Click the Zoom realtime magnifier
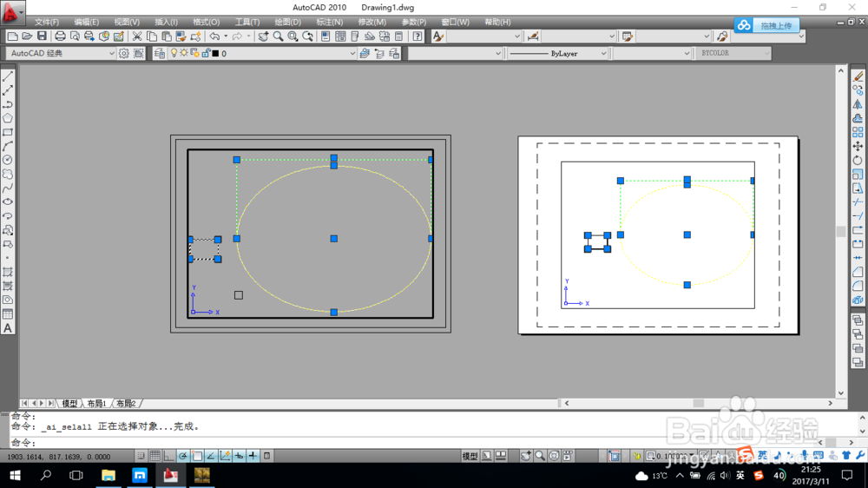 [278, 36]
